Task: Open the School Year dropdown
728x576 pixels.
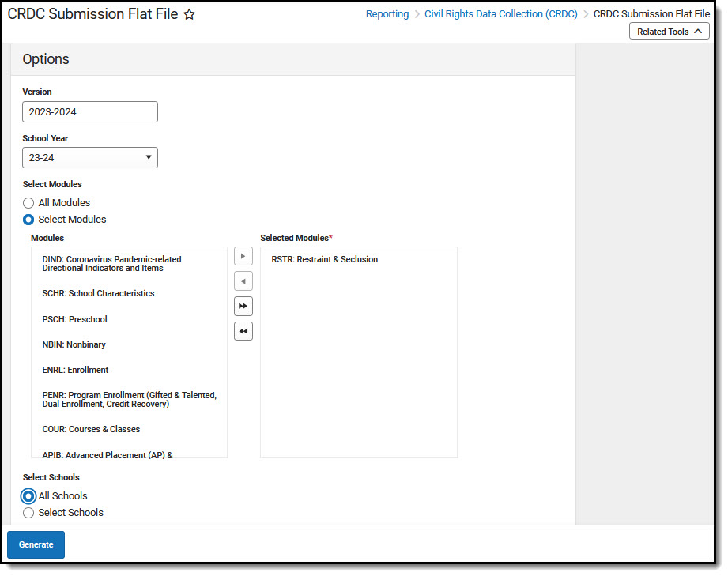Action: (90, 158)
